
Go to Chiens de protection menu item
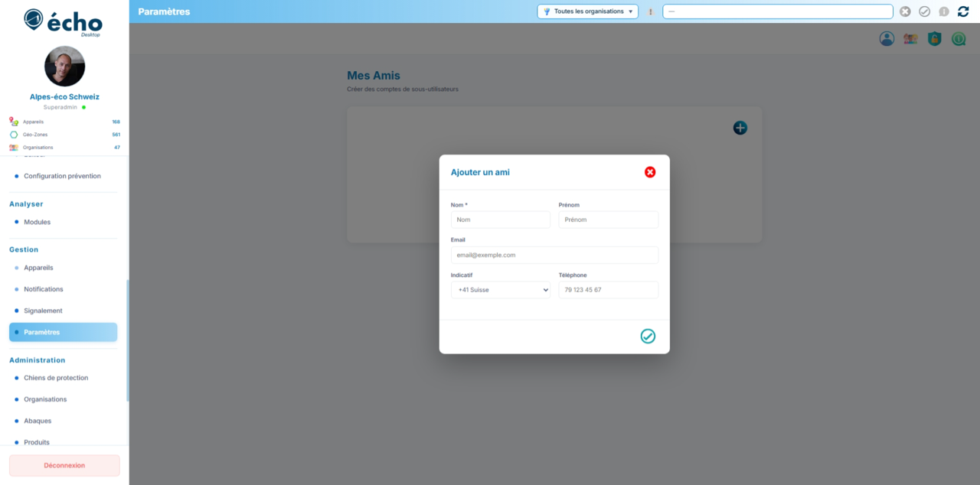point(56,378)
